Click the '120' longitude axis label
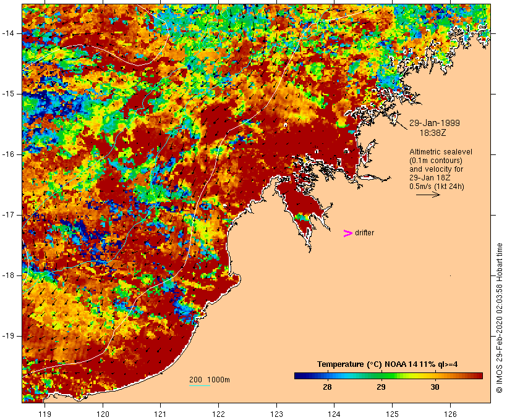 point(103,414)
